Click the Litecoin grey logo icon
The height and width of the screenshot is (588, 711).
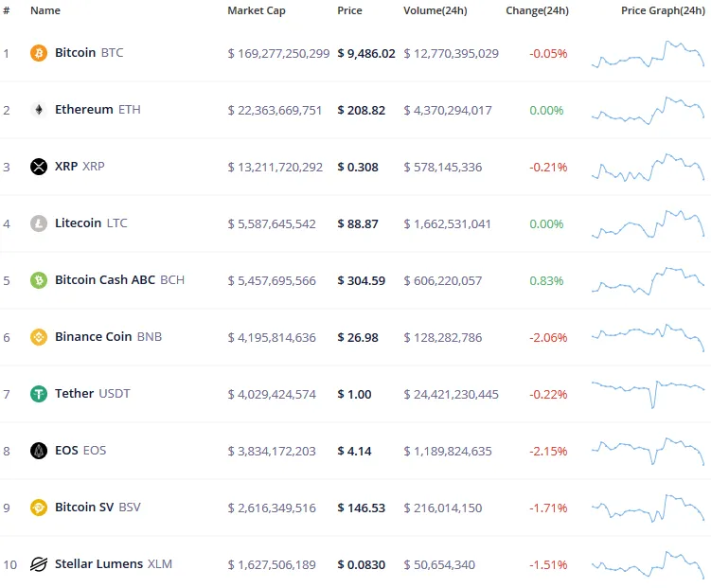coord(39,223)
